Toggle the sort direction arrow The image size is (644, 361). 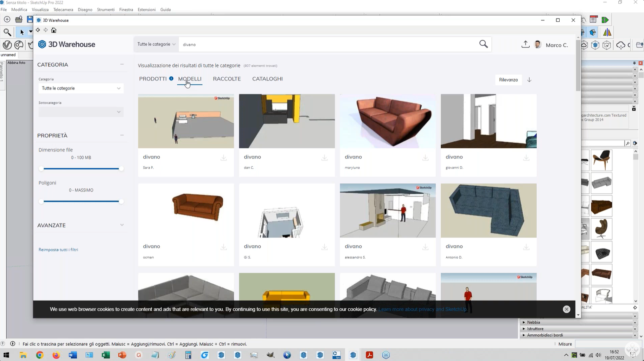click(x=529, y=80)
